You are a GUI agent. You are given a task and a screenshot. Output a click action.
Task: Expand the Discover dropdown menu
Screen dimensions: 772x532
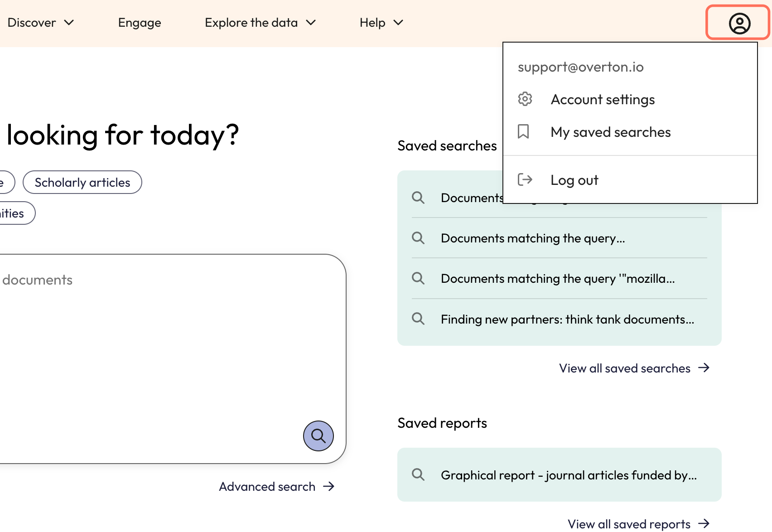click(41, 23)
